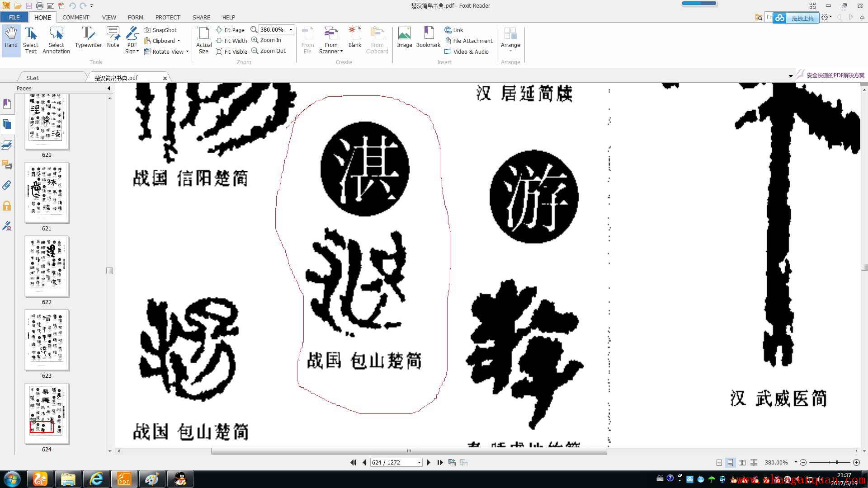Click the zoom out minus button in status bar
The width and height of the screenshot is (868, 488).
tap(803, 462)
